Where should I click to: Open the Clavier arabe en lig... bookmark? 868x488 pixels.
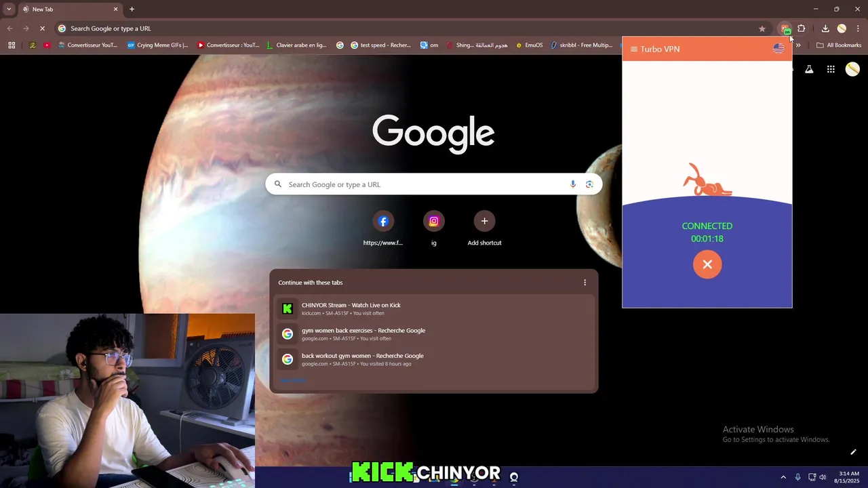point(296,45)
